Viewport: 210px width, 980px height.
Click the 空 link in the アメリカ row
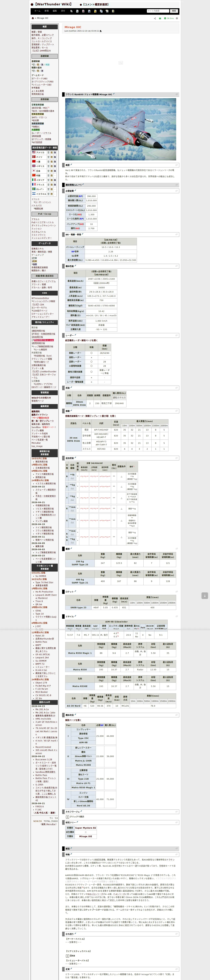pos(48,152)
